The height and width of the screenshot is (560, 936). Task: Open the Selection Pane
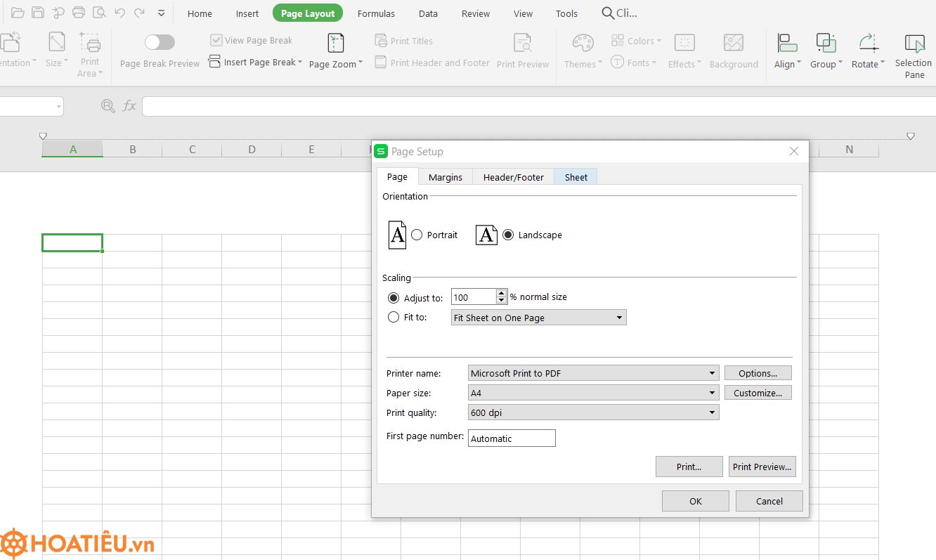(x=913, y=49)
